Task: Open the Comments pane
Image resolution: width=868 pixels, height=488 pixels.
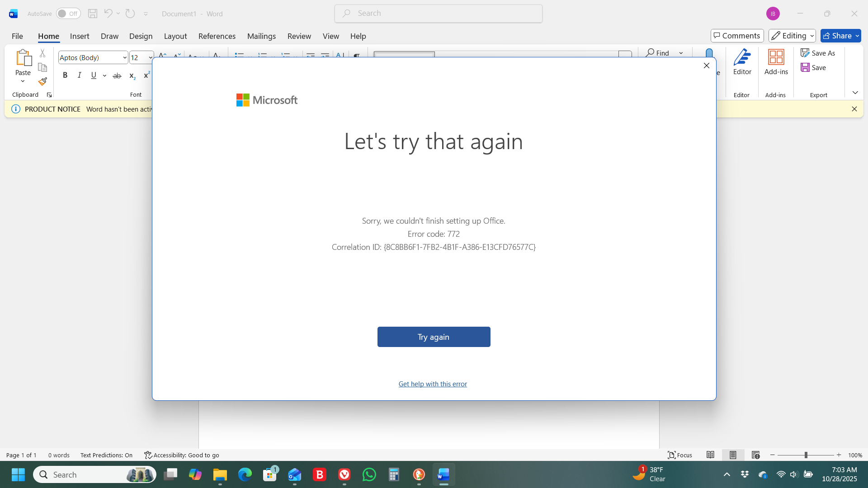Action: (737, 36)
